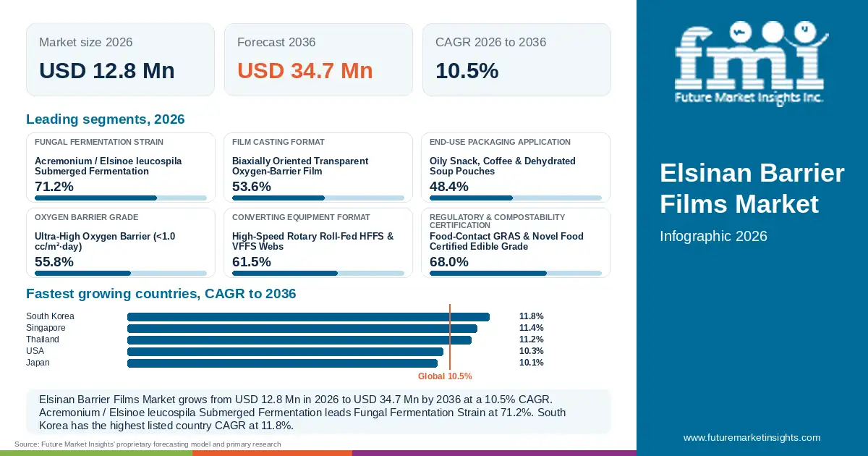The width and height of the screenshot is (868, 456).
Task: Click Biaxially Oriented Transparent Oxygen-Barrier Film text
Action: point(300,166)
